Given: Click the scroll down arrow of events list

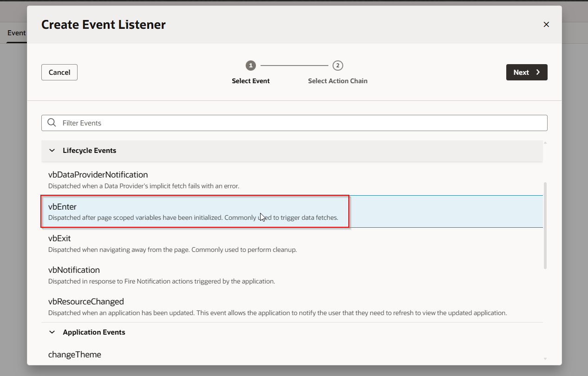Looking at the screenshot, I should point(545,359).
